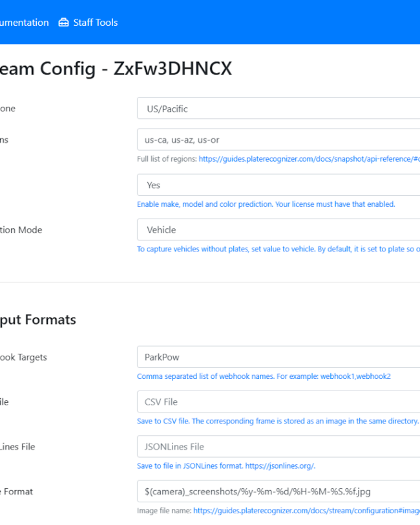Focus the JSONLines File input field
This screenshot has width=420, height=525.
(278, 446)
